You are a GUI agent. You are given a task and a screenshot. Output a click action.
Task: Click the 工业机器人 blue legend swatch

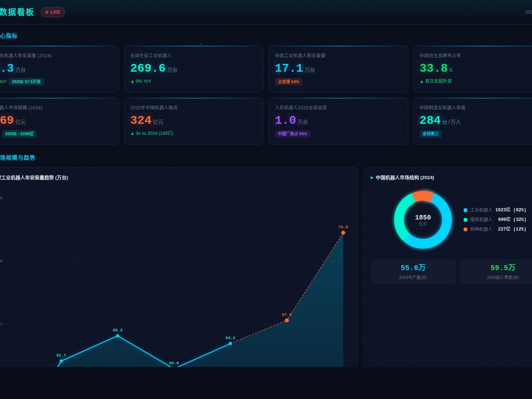pos(465,210)
